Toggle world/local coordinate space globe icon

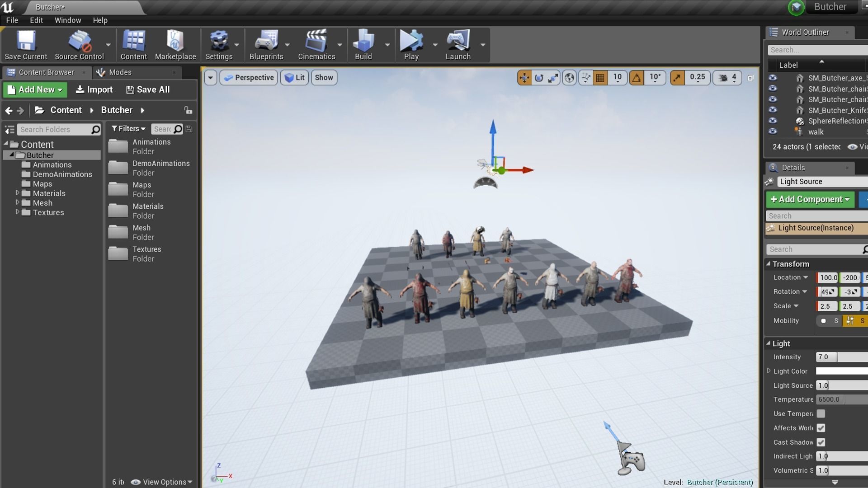[569, 78]
